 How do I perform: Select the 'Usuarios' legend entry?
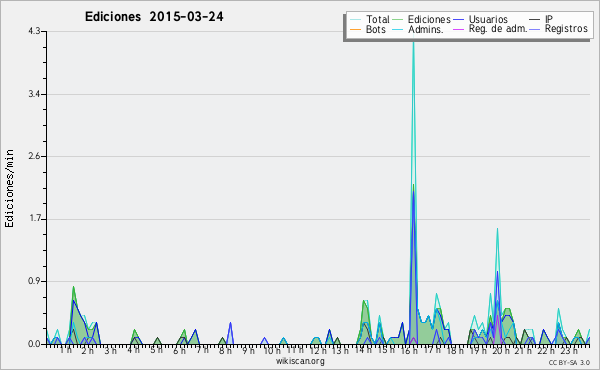point(480,19)
